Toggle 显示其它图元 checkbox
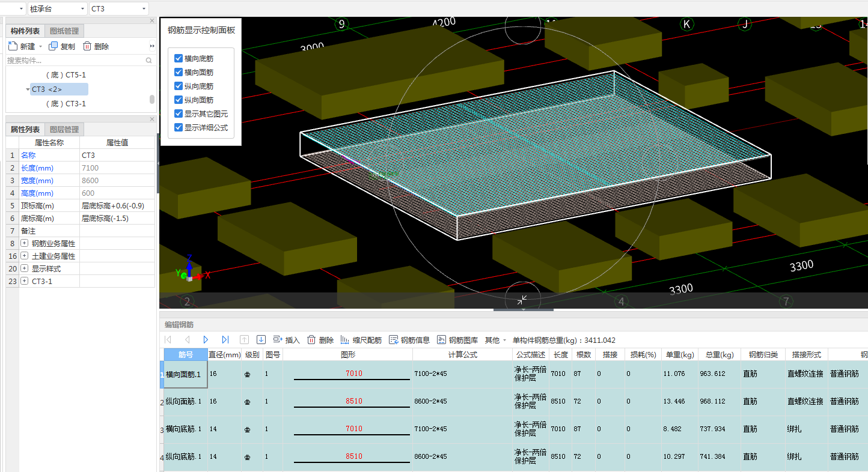Viewport: 868px width, 472px height. pyautogui.click(x=179, y=113)
